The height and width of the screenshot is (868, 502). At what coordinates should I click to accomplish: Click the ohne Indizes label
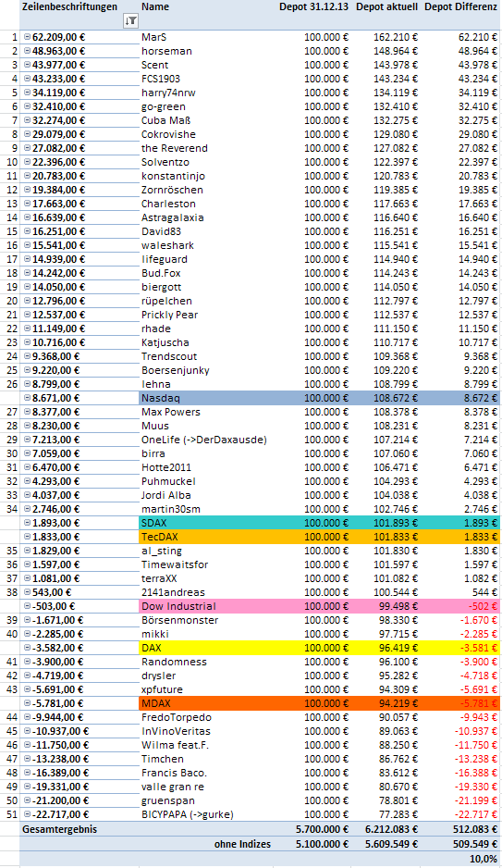pos(243,844)
